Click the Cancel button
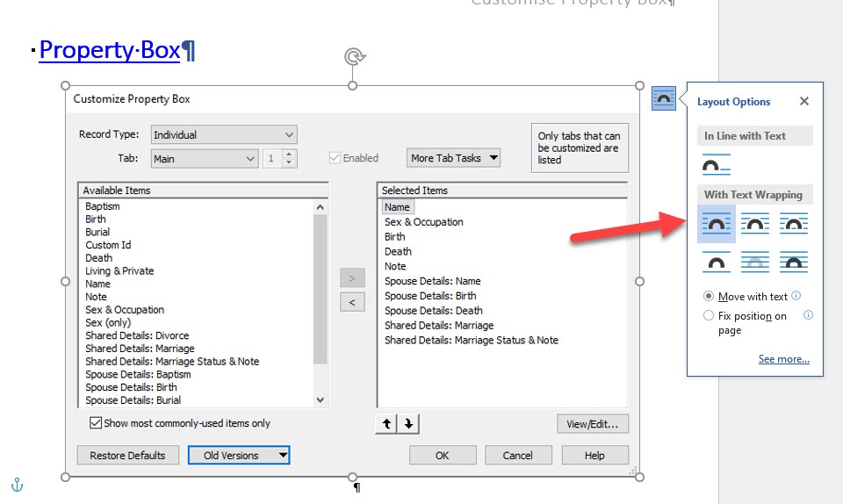This screenshot has height=504, width=843. pyautogui.click(x=518, y=455)
